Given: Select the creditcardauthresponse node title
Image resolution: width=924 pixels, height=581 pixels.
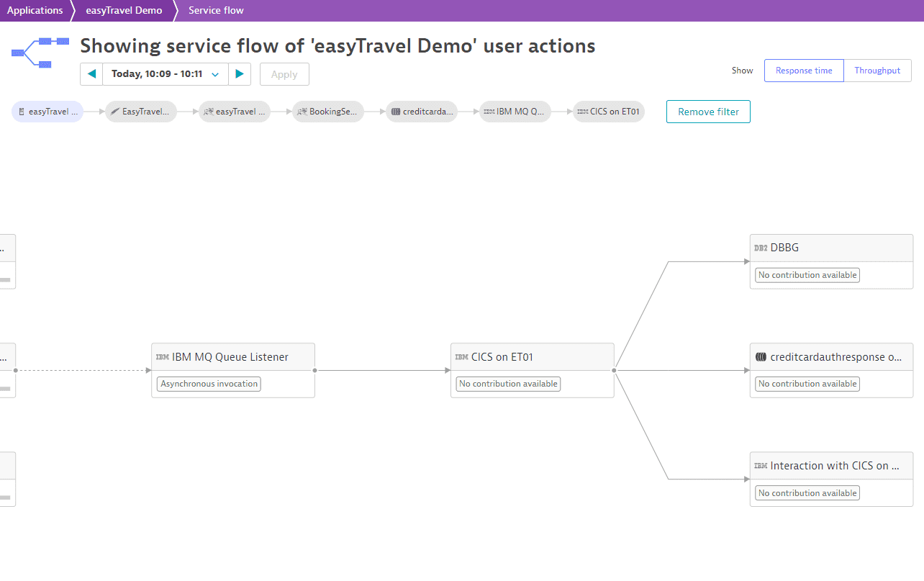Looking at the screenshot, I should click(x=836, y=357).
